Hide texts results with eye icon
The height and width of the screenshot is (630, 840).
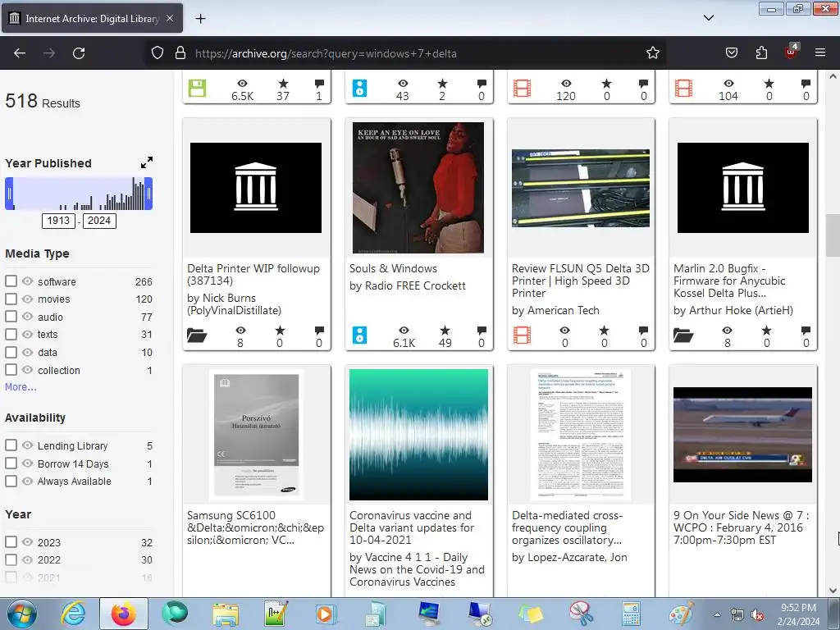click(27, 335)
